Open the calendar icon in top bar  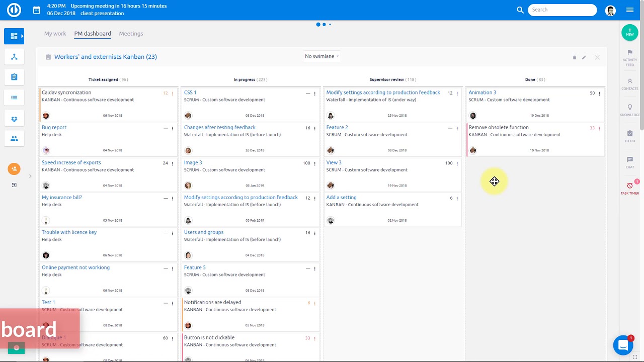(x=37, y=10)
